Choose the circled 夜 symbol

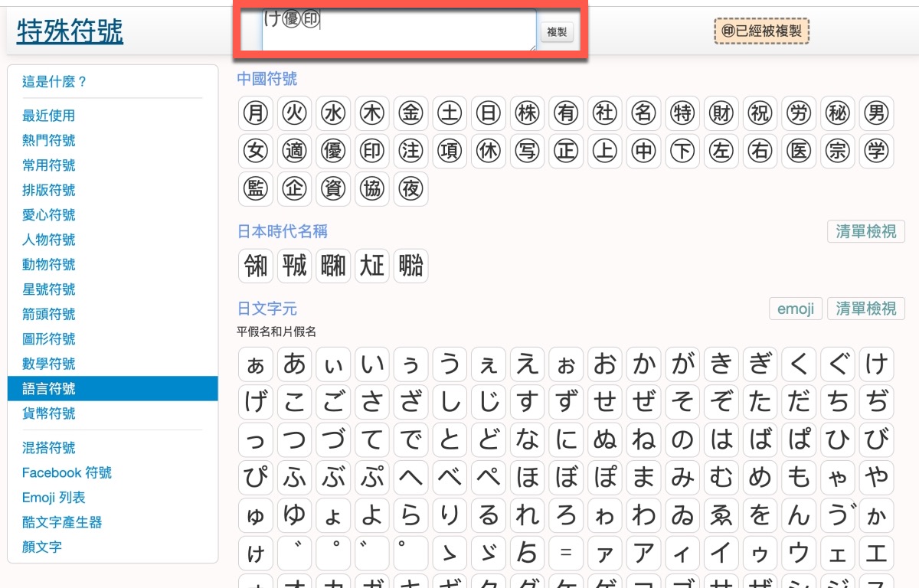click(x=411, y=189)
